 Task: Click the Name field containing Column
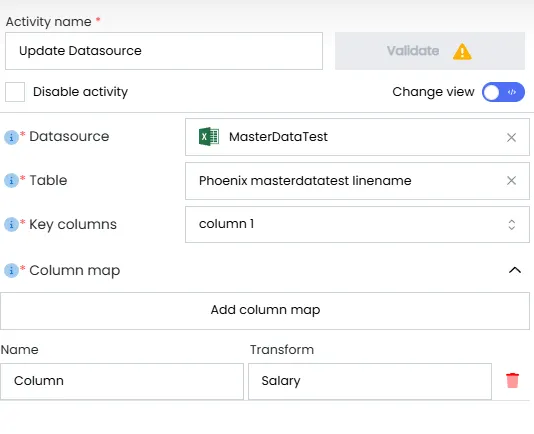click(x=122, y=381)
